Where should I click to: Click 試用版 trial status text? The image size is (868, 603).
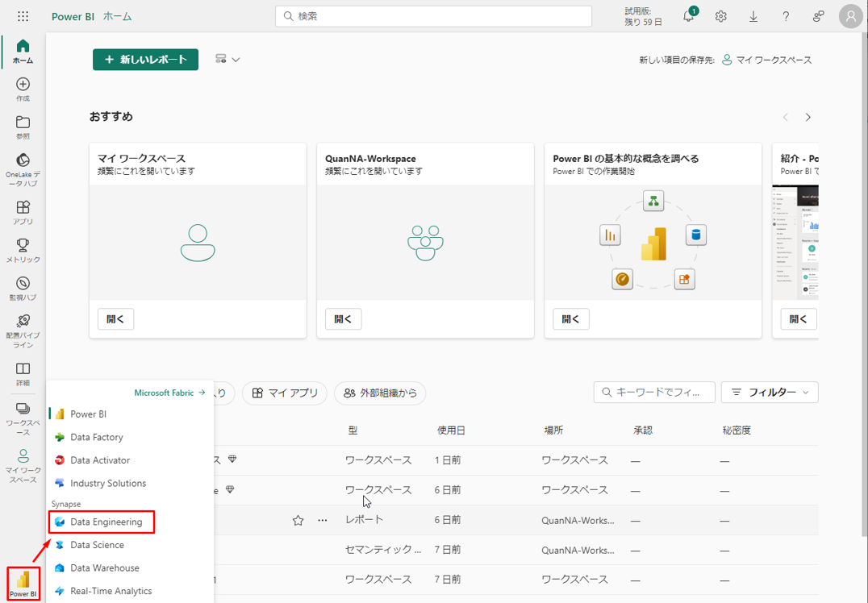643,17
